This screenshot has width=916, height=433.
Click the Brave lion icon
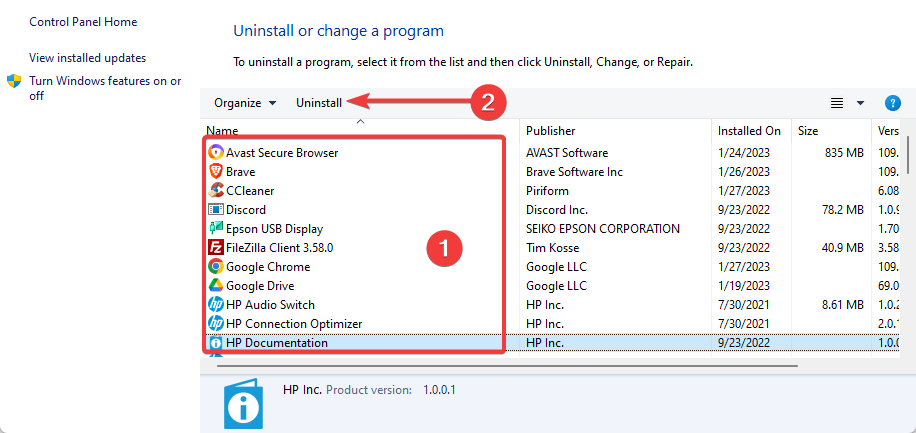tap(216, 172)
